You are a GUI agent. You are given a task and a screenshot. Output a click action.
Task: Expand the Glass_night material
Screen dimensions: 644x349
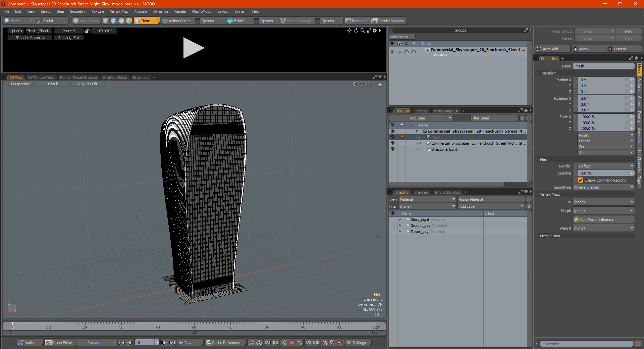[400, 219]
